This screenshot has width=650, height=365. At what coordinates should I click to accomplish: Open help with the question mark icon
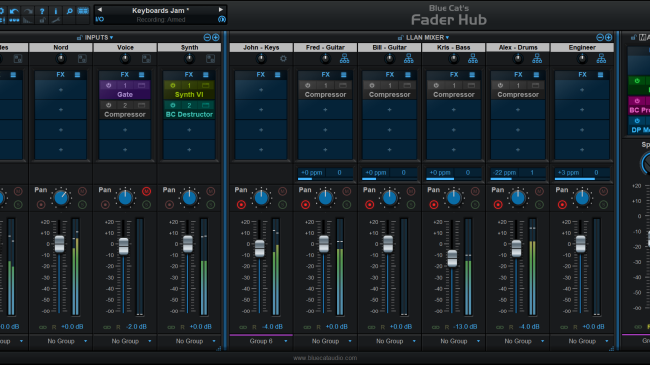(x=42, y=11)
